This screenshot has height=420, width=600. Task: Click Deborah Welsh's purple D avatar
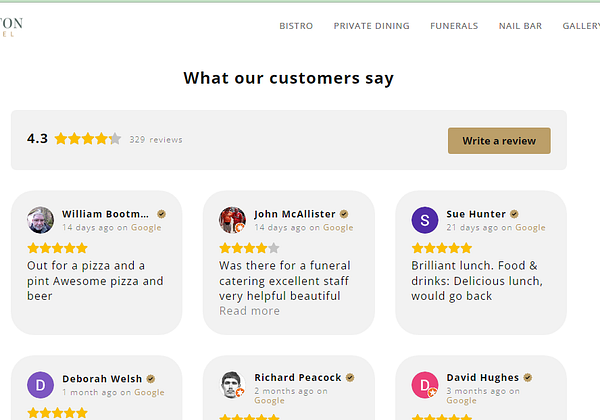(40, 385)
